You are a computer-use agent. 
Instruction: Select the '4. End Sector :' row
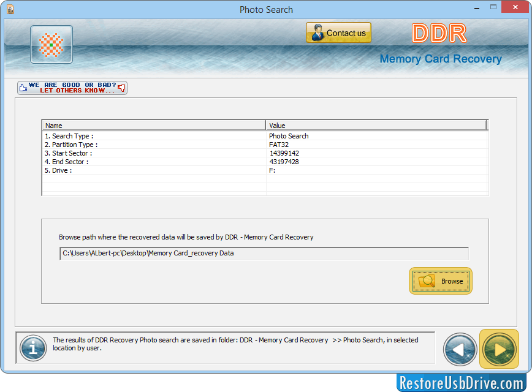tap(265, 162)
